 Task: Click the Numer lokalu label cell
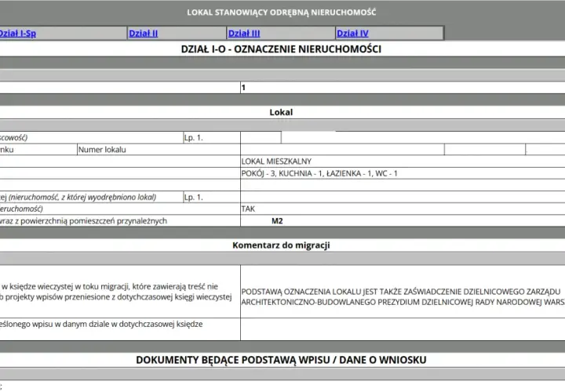tap(159, 150)
